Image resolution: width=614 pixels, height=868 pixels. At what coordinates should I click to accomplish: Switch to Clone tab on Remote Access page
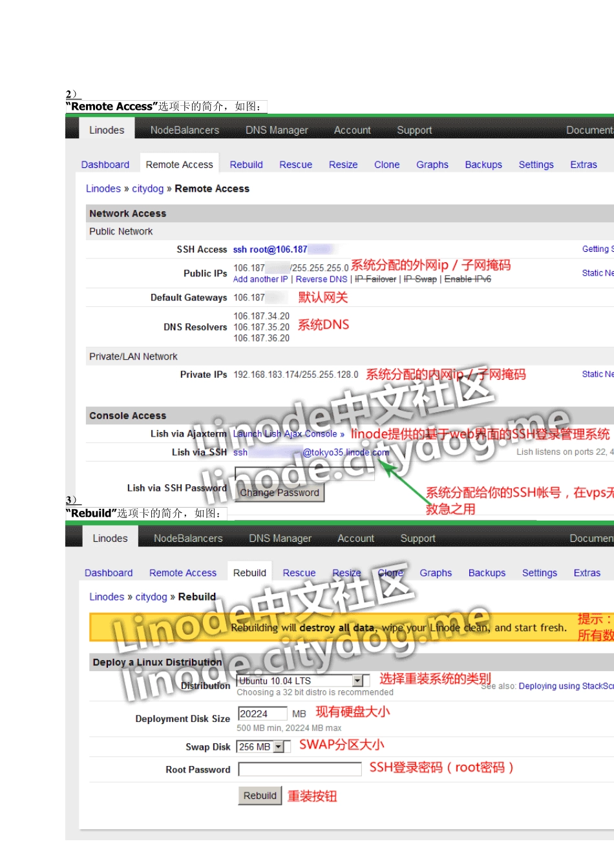(x=386, y=165)
